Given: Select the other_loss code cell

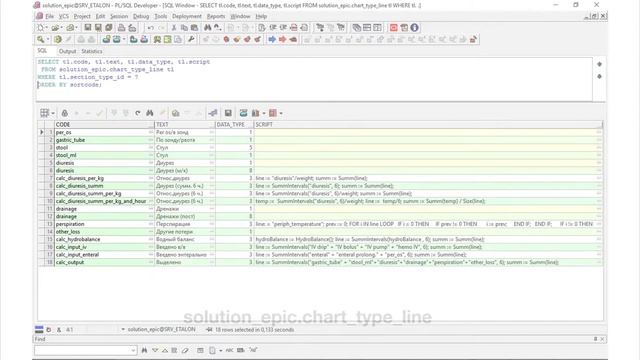Looking at the screenshot, I should click(104, 232).
